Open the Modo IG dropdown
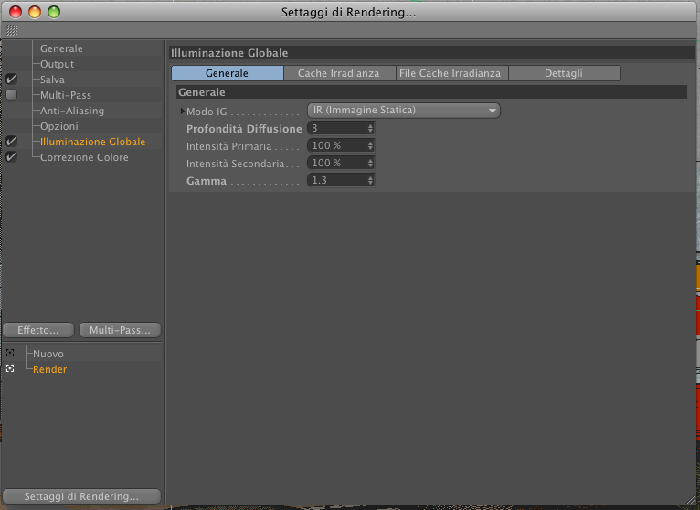This screenshot has height=510, width=700. (404, 110)
